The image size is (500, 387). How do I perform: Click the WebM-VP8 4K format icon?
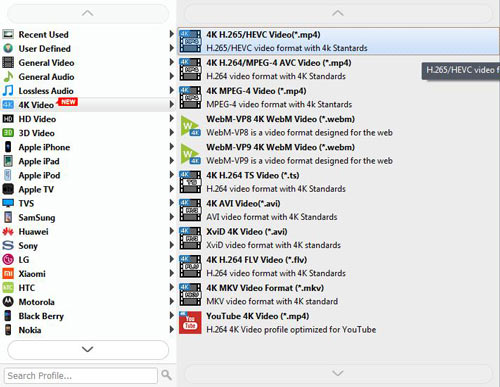point(190,126)
